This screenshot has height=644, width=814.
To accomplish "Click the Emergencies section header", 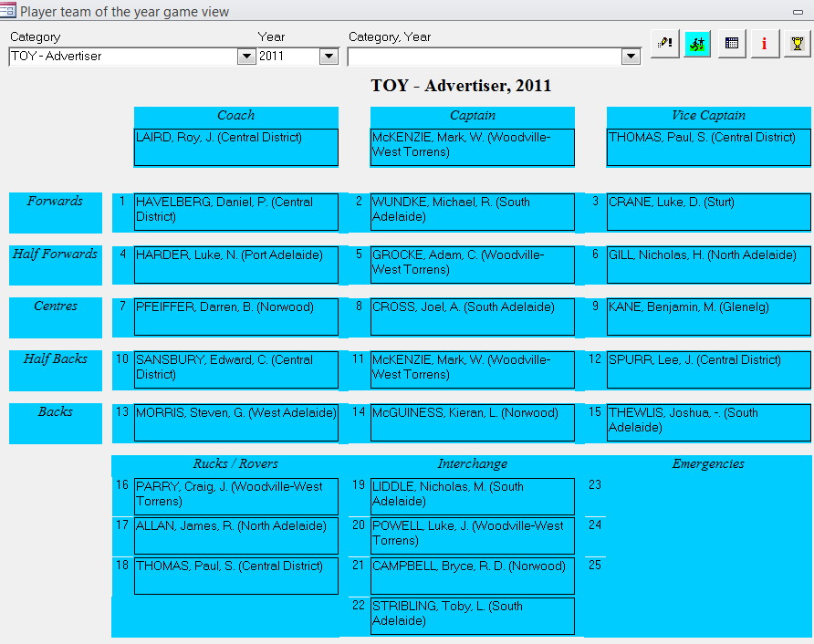I will tap(708, 464).
